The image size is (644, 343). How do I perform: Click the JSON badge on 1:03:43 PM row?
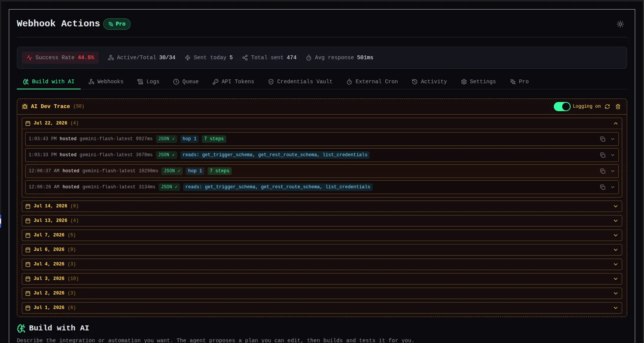click(166, 139)
